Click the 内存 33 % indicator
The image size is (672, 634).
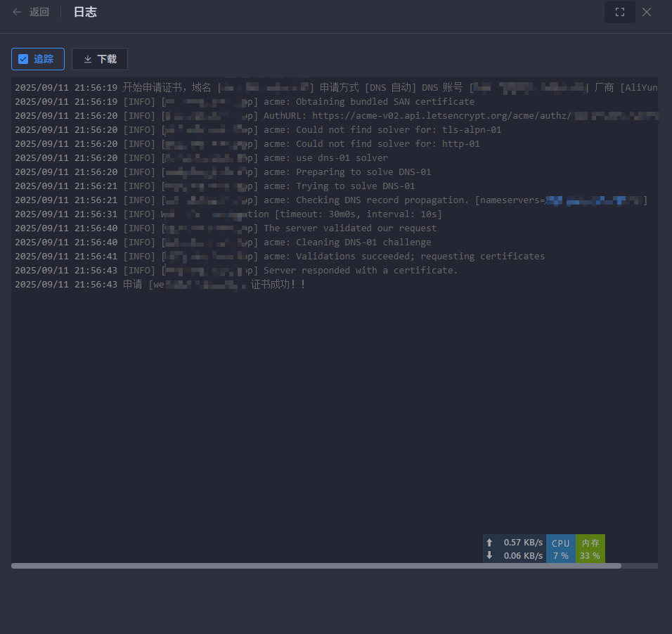pyautogui.click(x=590, y=549)
